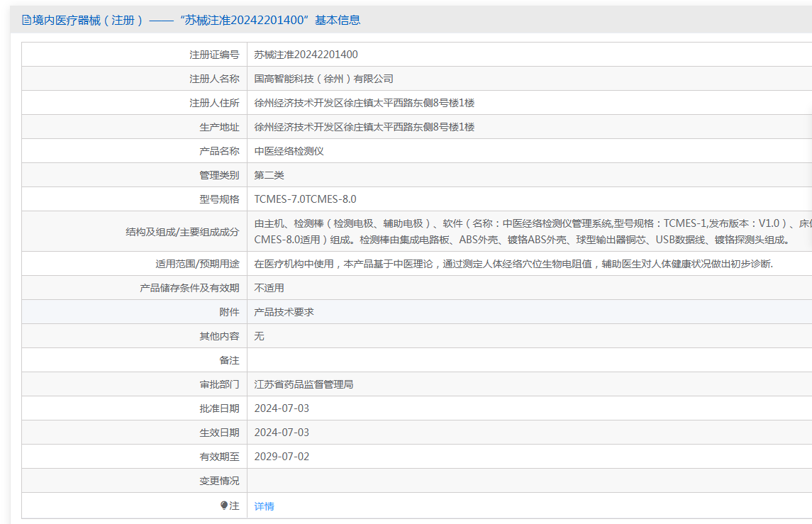Click the 注册人住所 label
This screenshot has height=524, width=812.
pyautogui.click(x=214, y=103)
